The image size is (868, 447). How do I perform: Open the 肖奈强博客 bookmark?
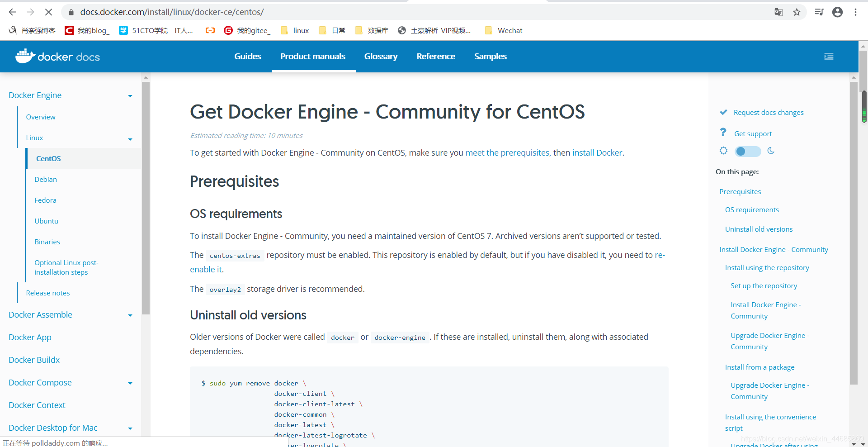pyautogui.click(x=32, y=30)
